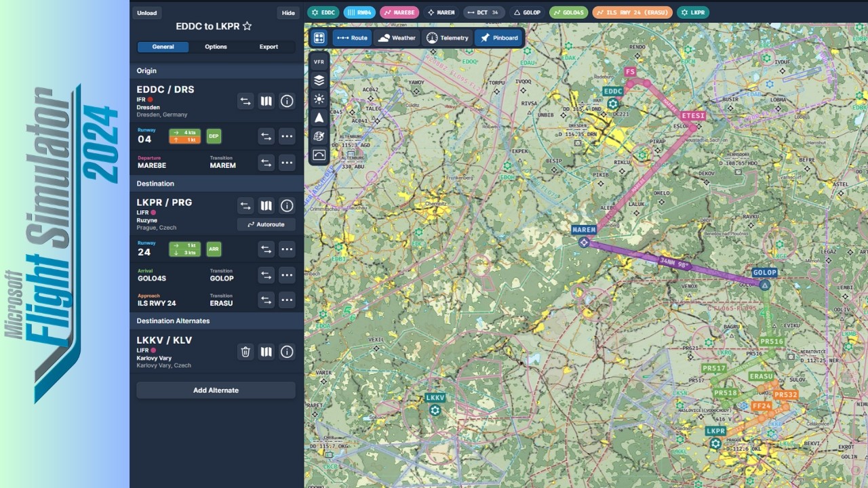The height and width of the screenshot is (488, 868).
Task: Open more options for runway 24
Action: coord(287,249)
